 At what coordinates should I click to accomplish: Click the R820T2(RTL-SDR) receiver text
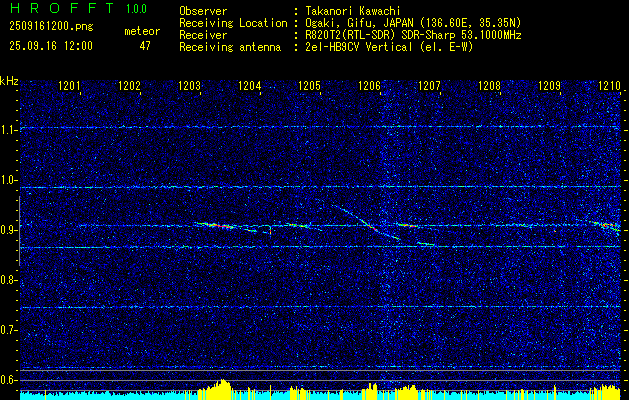[x=413, y=35]
